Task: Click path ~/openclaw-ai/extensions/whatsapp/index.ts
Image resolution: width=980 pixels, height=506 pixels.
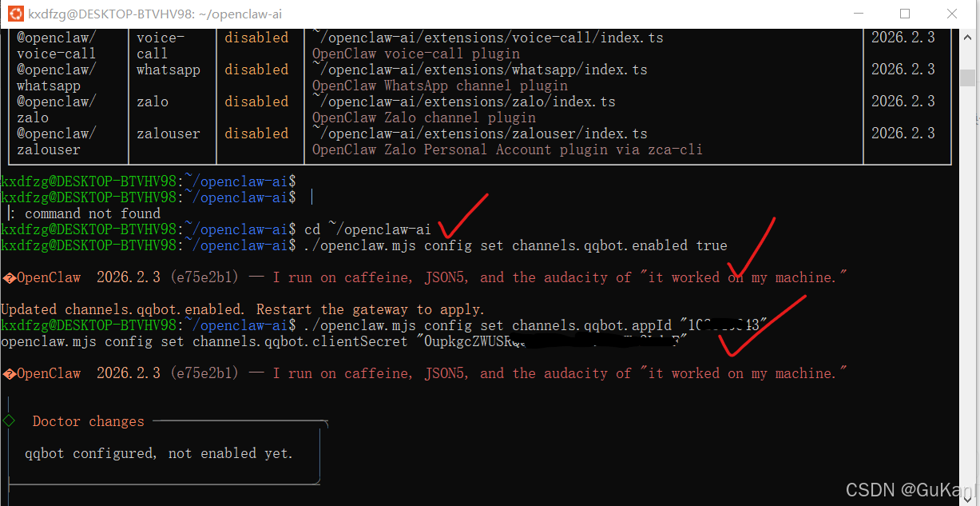Action: click(480, 70)
